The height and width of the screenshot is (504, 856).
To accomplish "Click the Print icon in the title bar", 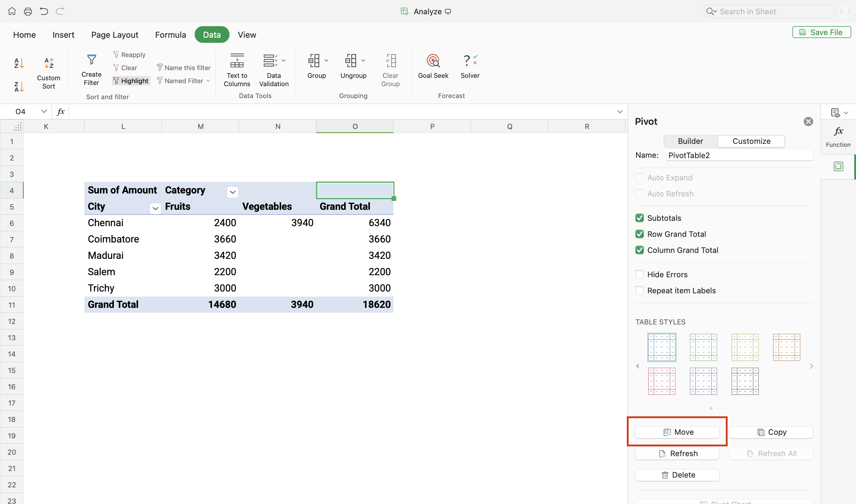I will click(x=28, y=12).
